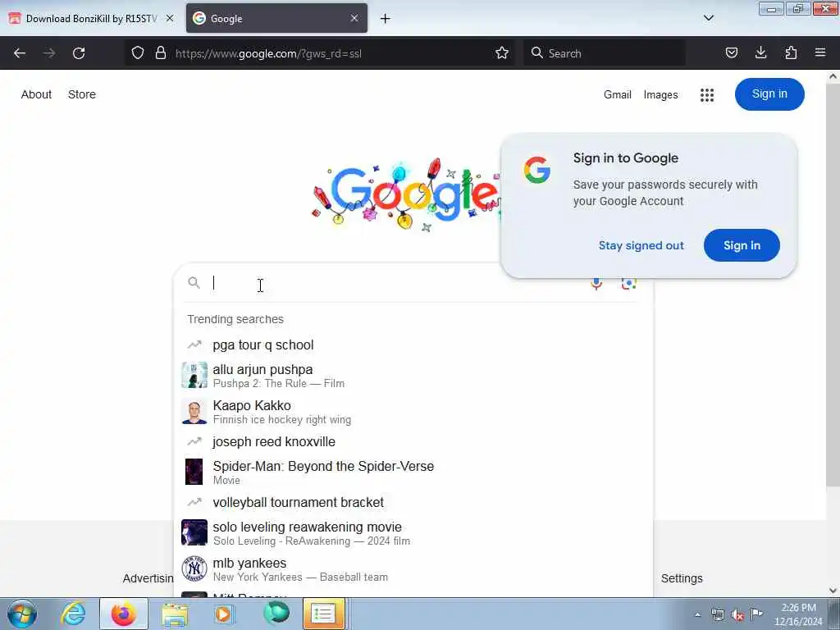This screenshot has width=840, height=630.
Task: Open the Firefox extensions puzzle icon
Action: 791,53
